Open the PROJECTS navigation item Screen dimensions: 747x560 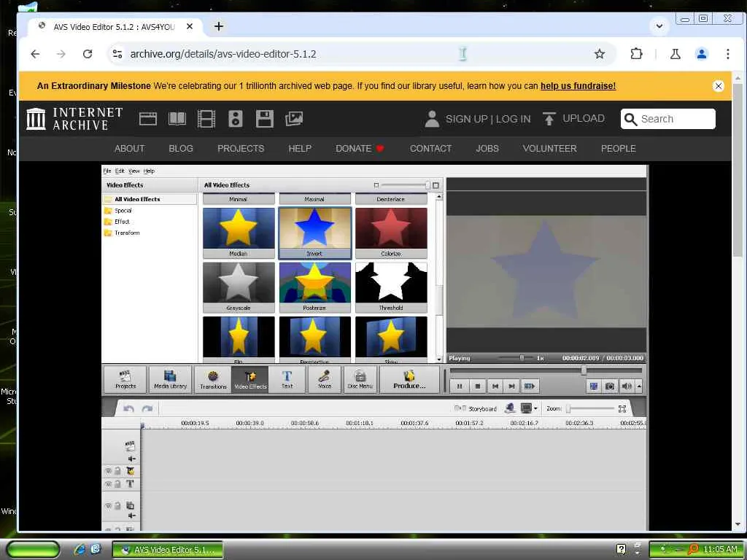241,149
